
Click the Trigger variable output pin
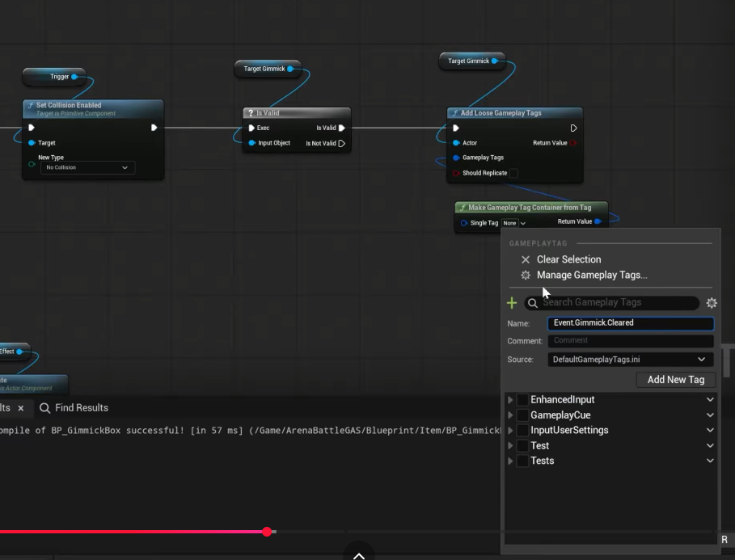(x=74, y=77)
